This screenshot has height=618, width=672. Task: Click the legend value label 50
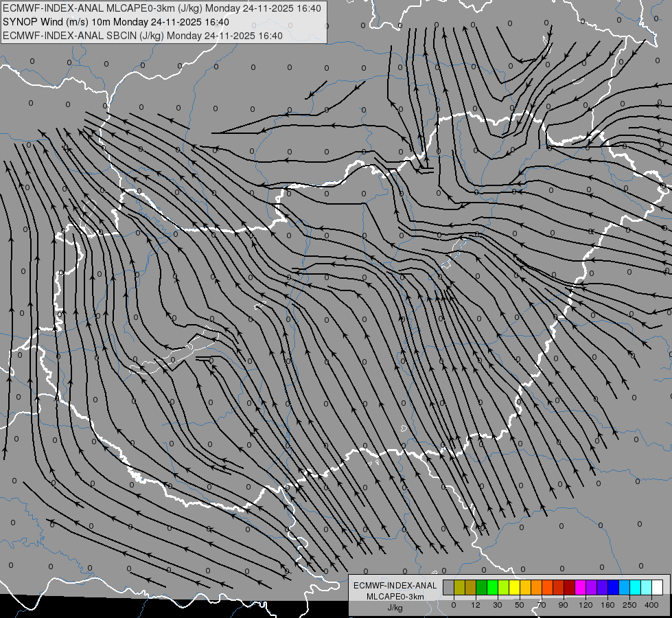tap(520, 605)
